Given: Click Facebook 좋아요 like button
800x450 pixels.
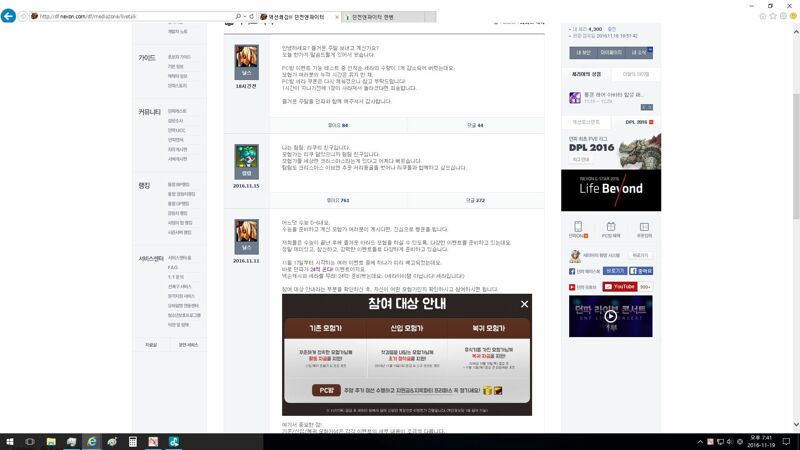Looking at the screenshot, I should coord(641,271).
